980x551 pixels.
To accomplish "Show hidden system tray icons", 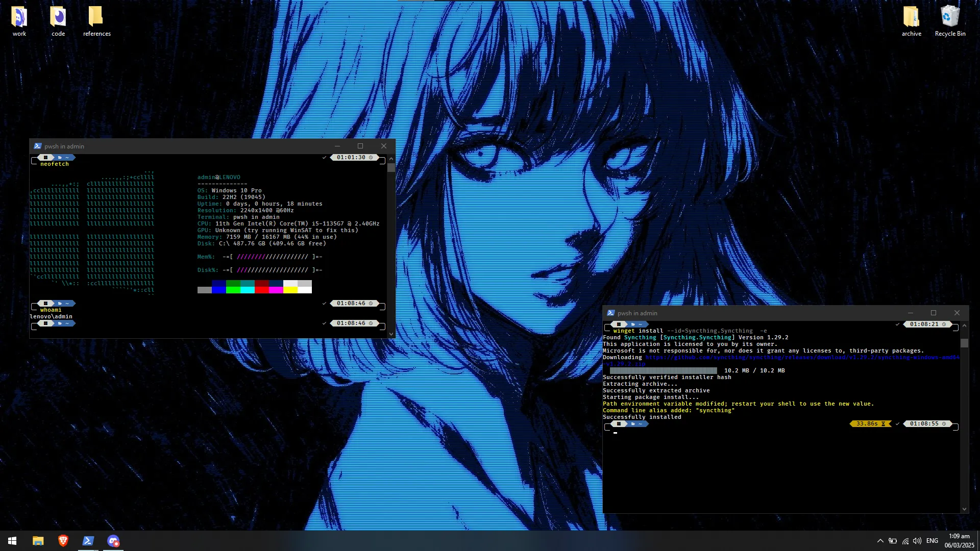I will 880,541.
